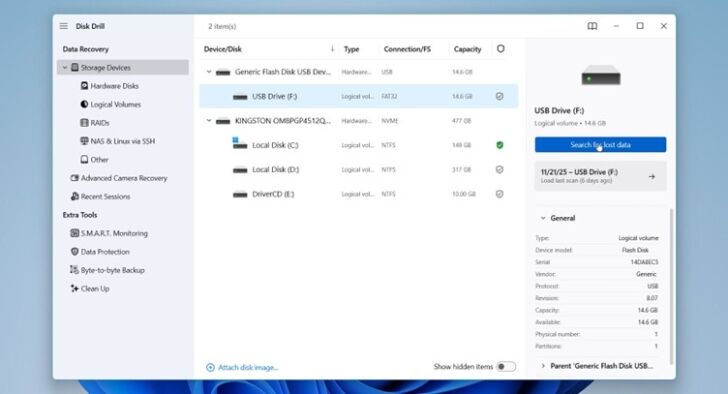Open S.M.A.R.T. Monitoring tool
The width and height of the screenshot is (728, 394).
click(x=114, y=233)
